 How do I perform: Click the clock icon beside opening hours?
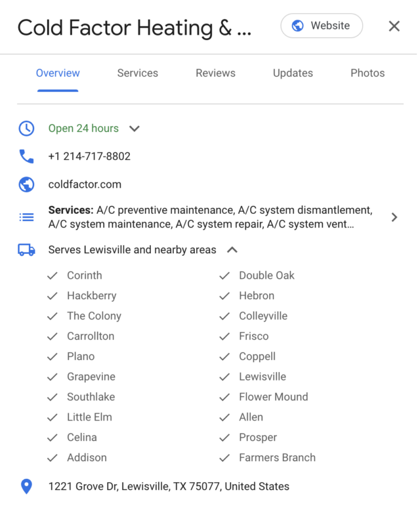tap(26, 129)
